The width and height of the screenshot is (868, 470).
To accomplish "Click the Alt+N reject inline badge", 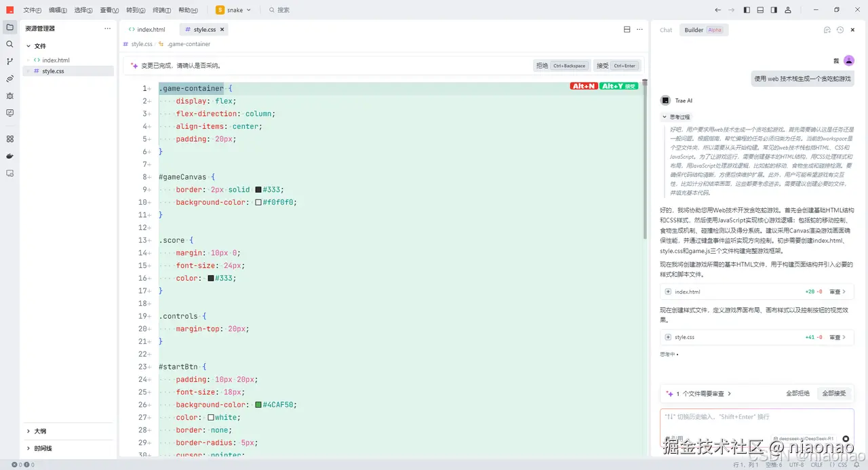I will (x=584, y=86).
